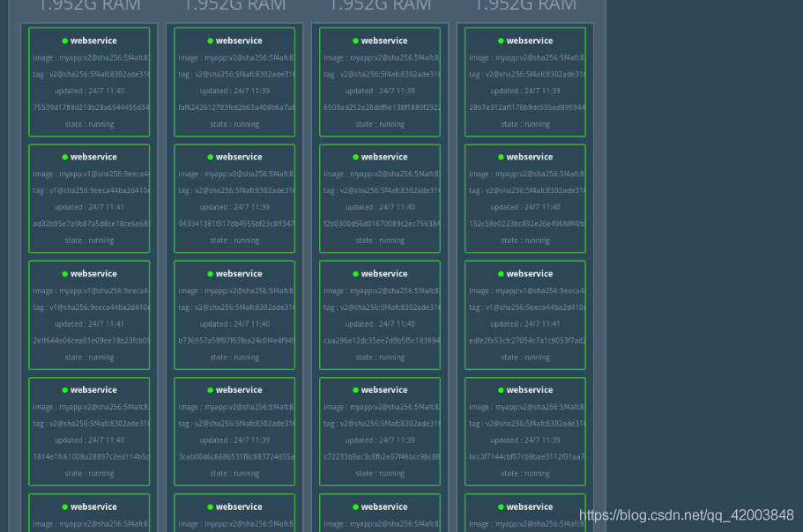Click green status dot of container bcc3f7144cbf
803x532 pixels.
click(502, 390)
